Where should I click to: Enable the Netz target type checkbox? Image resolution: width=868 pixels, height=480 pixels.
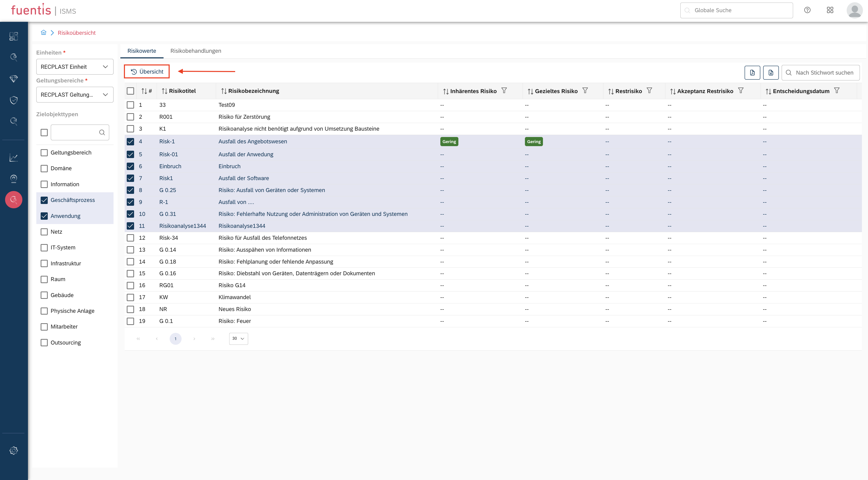pyautogui.click(x=44, y=232)
